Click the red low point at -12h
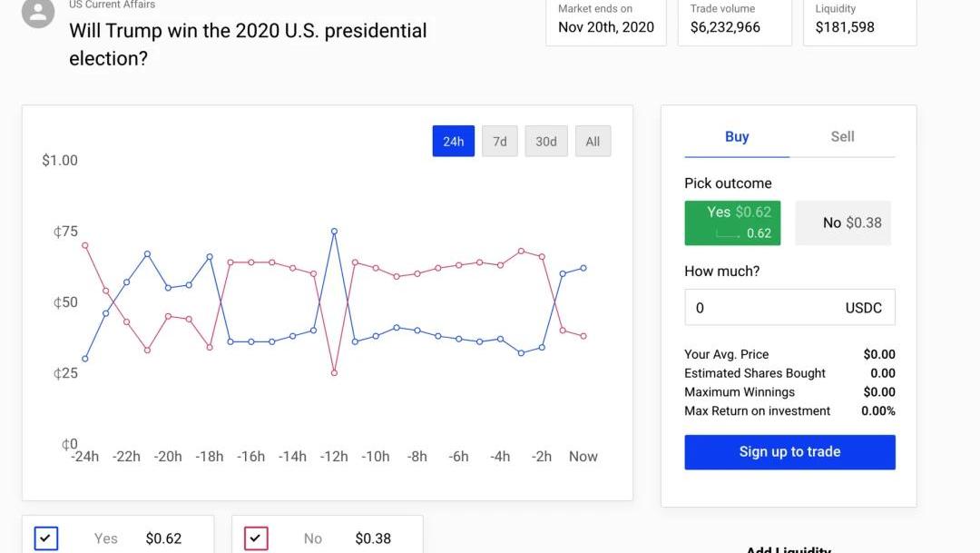This screenshot has height=553, width=980. (334, 373)
